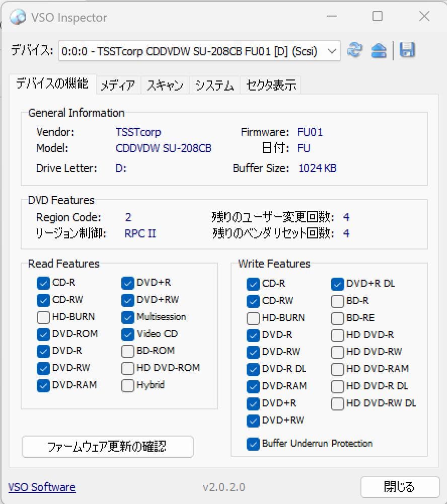
Task: Open the システム tab
Action: (213, 85)
